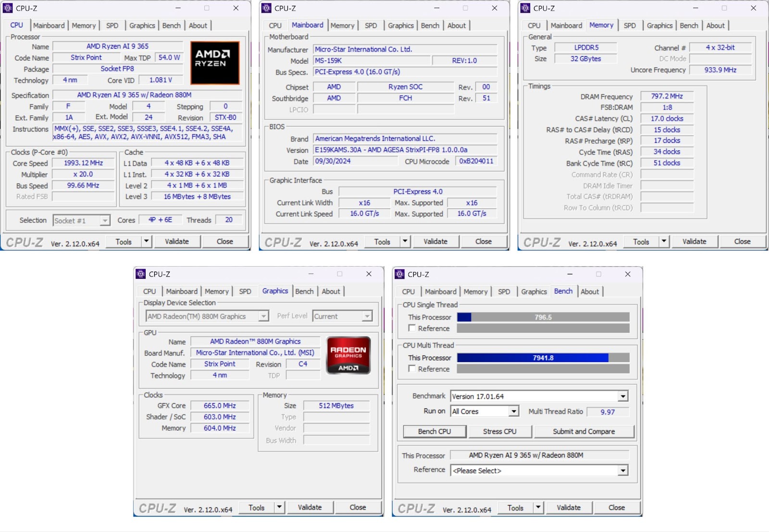Click the Stress CPU button

[x=500, y=432]
